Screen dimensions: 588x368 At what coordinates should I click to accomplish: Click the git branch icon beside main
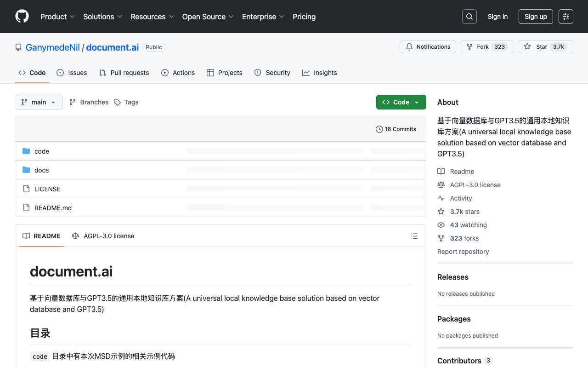point(24,102)
